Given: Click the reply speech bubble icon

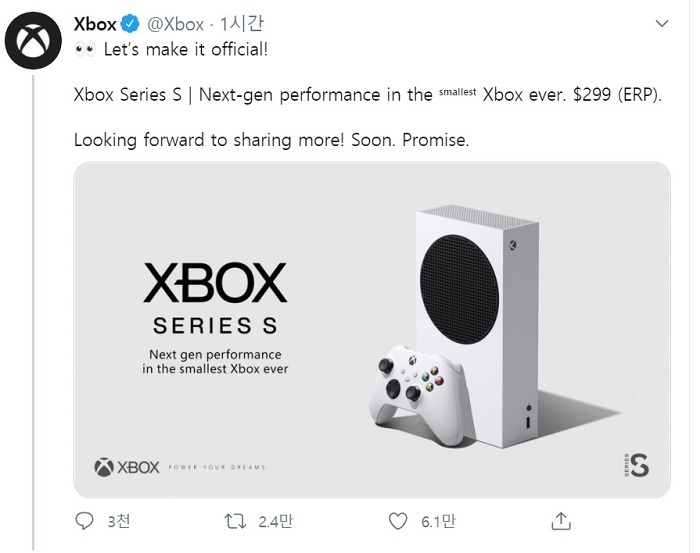Looking at the screenshot, I should pyautogui.click(x=85, y=521).
